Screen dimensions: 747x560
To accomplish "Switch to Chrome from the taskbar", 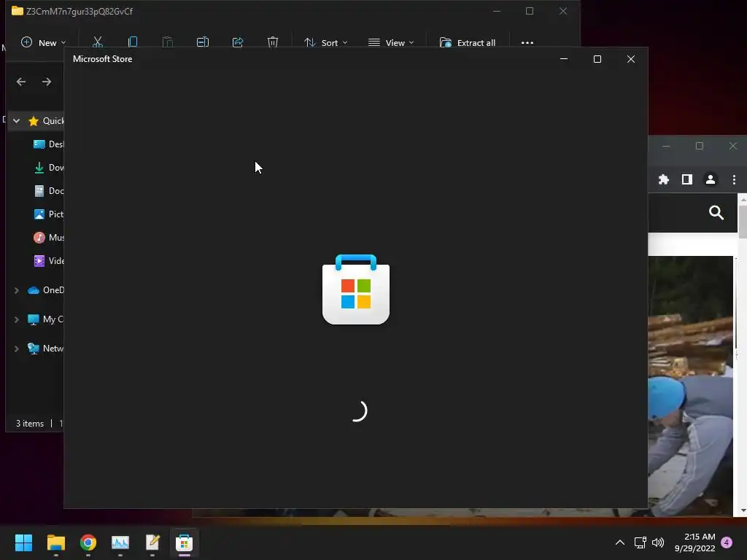I will pyautogui.click(x=88, y=542).
